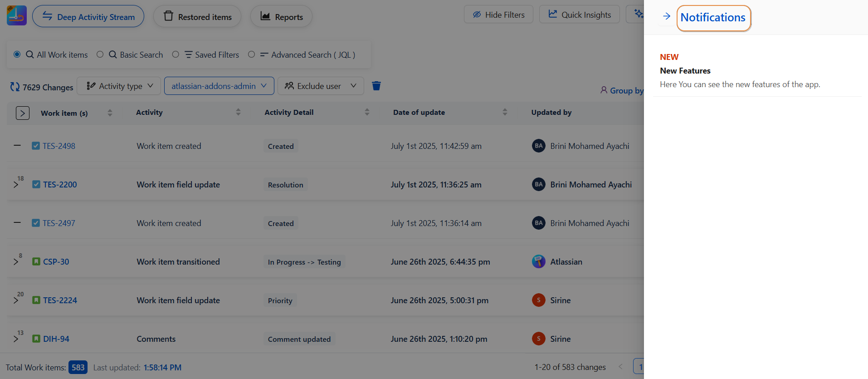The height and width of the screenshot is (379, 868).
Task: Collapse Notifications panel with arrow icon
Action: (x=666, y=17)
